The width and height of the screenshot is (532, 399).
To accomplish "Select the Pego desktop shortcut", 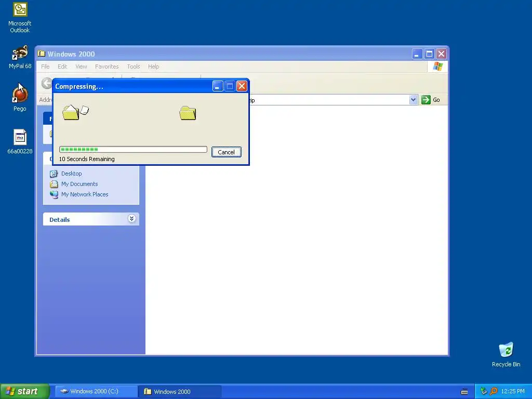I will (x=20, y=98).
